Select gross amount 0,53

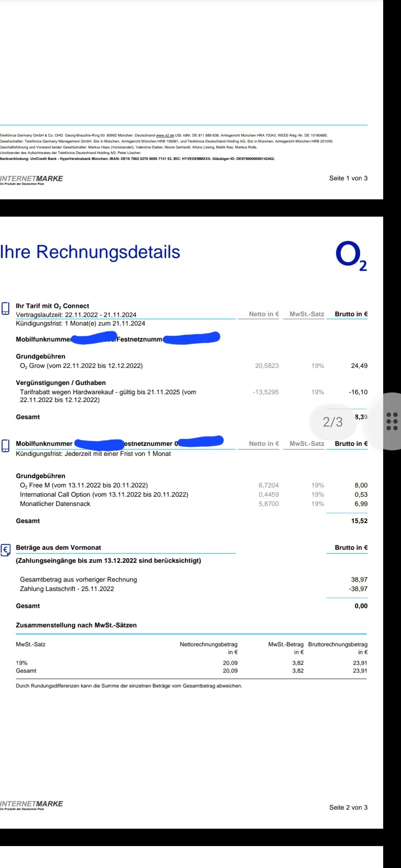pos(361,494)
